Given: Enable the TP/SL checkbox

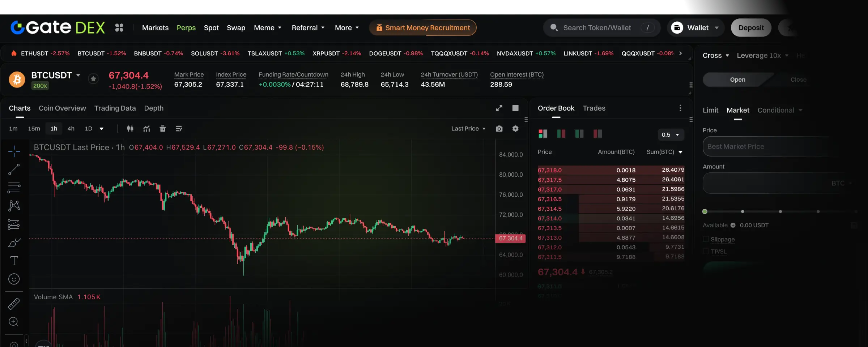Looking at the screenshot, I should [706, 251].
